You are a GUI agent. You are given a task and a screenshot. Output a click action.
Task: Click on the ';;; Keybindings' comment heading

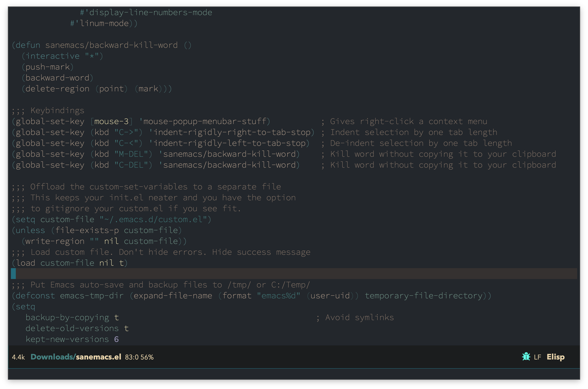[x=48, y=110]
